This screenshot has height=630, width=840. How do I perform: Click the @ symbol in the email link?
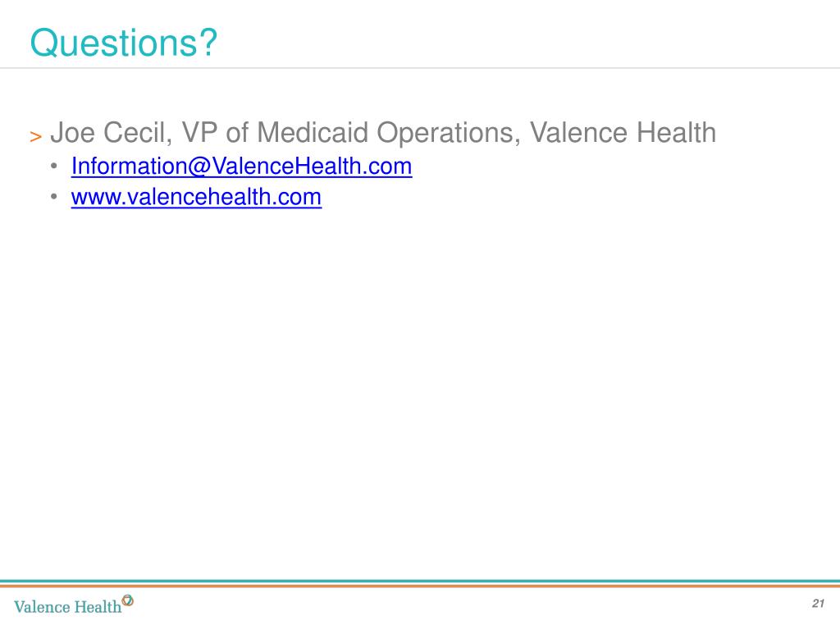(199, 167)
